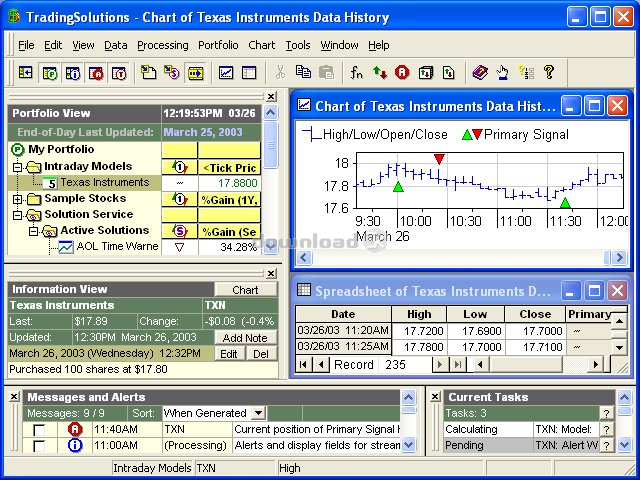The image size is (640, 480).
Task: Click the Add Note button
Action: tap(245, 338)
